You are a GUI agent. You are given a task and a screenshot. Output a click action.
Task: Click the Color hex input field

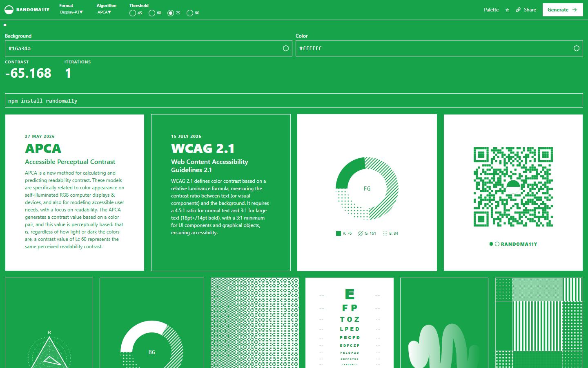pos(439,48)
